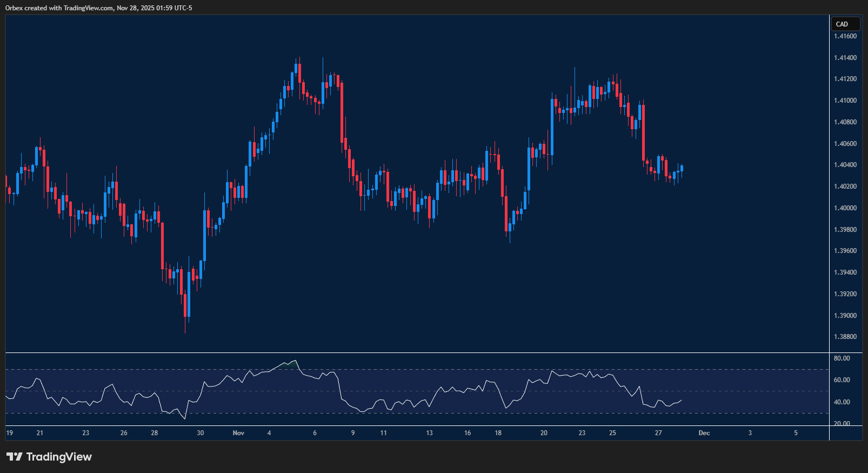
Task: Open the CAD currency selector
Action: click(845, 24)
